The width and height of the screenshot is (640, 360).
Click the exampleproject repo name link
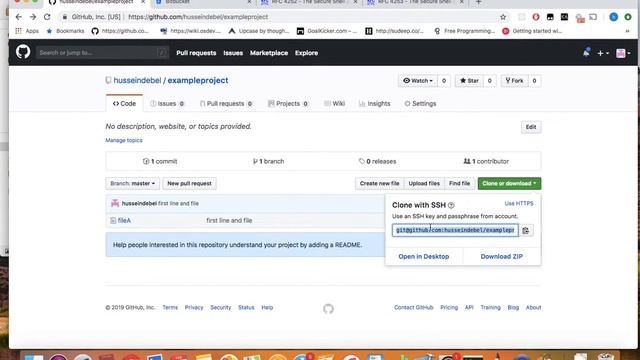coord(198,80)
